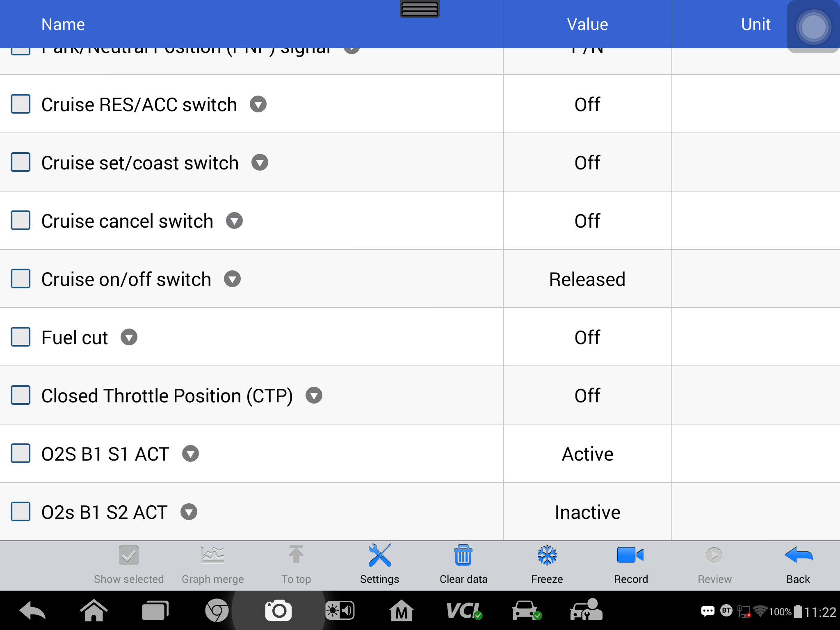Pull down the top drawer handle
The width and height of the screenshot is (840, 630).
(x=420, y=9)
